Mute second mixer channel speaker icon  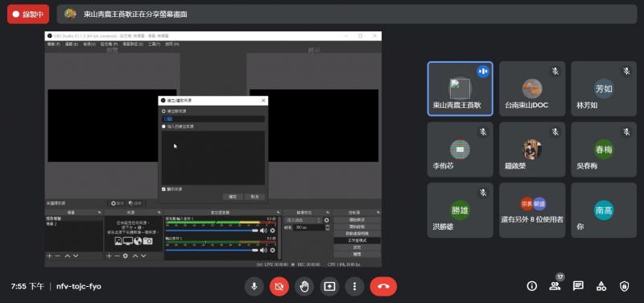(263, 250)
